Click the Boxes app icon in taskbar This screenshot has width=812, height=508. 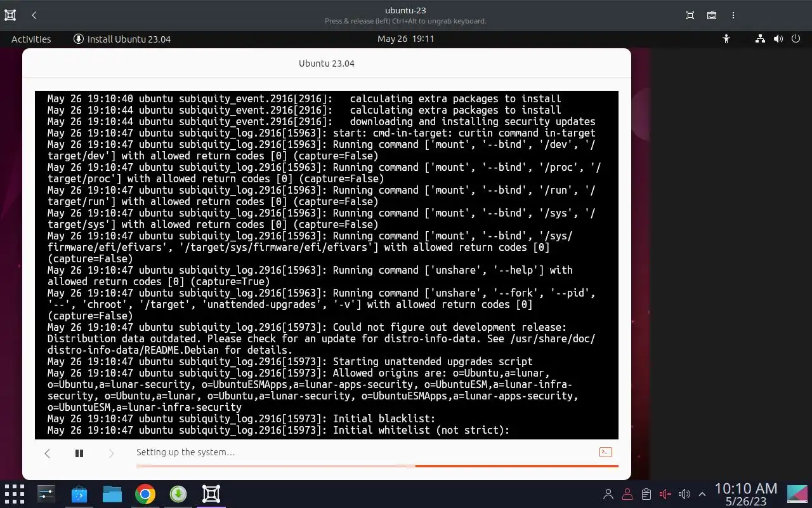click(x=211, y=494)
